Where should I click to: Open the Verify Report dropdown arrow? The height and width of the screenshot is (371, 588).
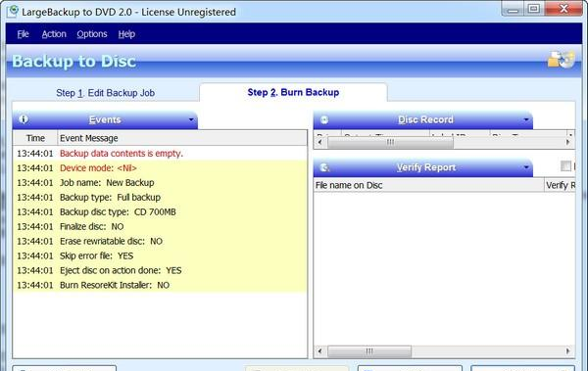coord(526,167)
